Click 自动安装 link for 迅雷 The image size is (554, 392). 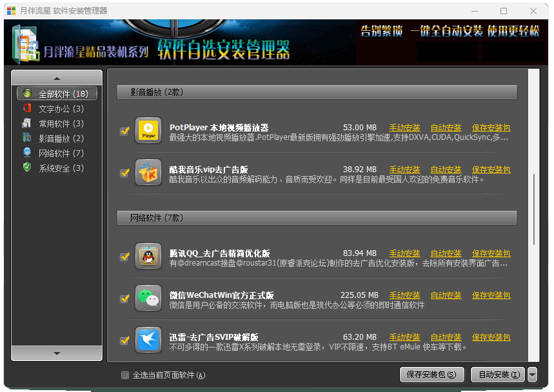446,337
